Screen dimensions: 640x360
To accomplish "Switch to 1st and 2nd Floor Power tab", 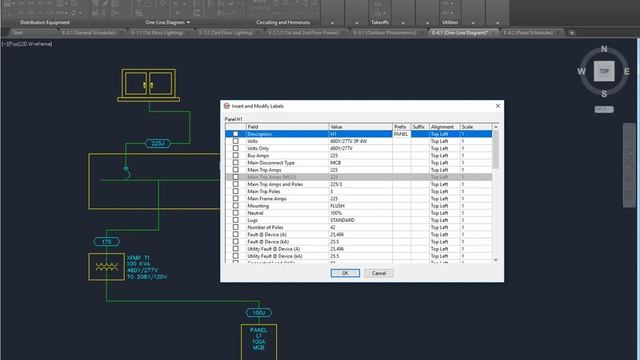I will click(303, 33).
